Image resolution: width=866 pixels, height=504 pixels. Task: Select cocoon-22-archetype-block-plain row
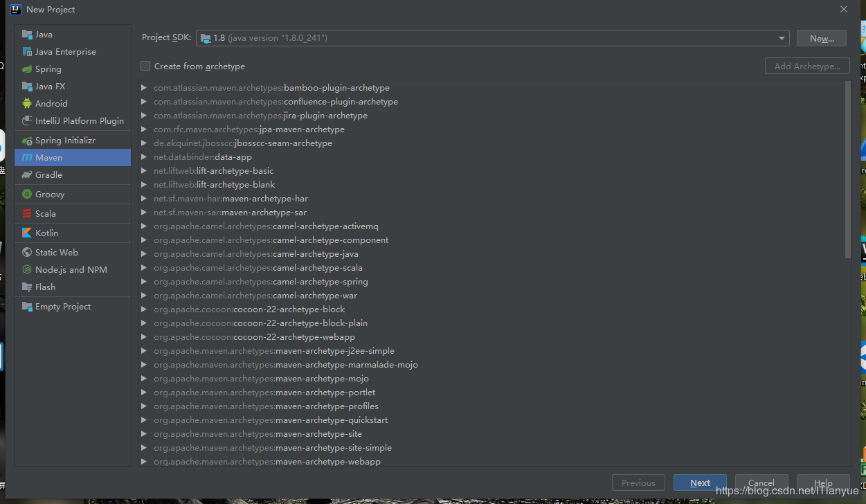(491, 323)
